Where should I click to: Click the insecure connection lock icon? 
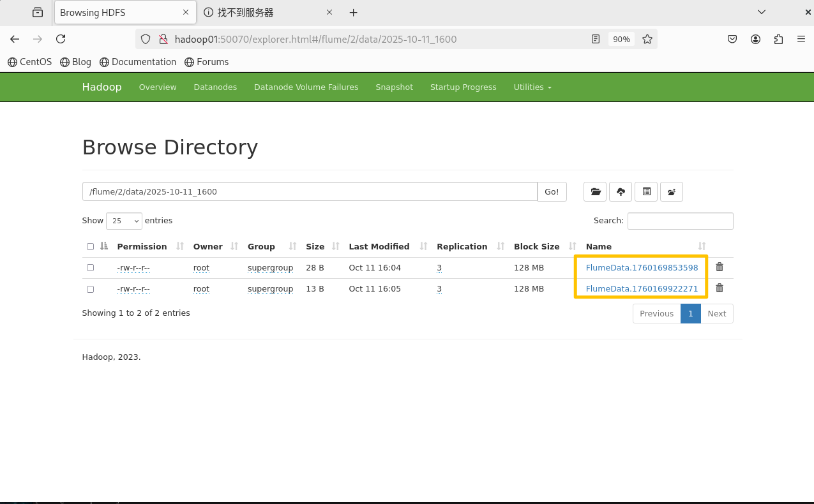coord(163,39)
